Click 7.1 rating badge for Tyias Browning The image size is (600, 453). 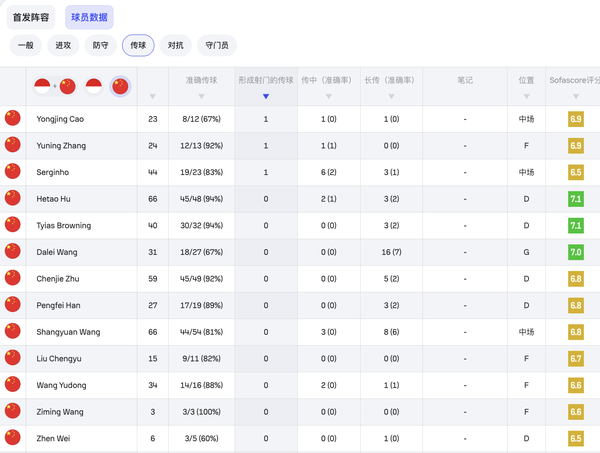(x=576, y=225)
